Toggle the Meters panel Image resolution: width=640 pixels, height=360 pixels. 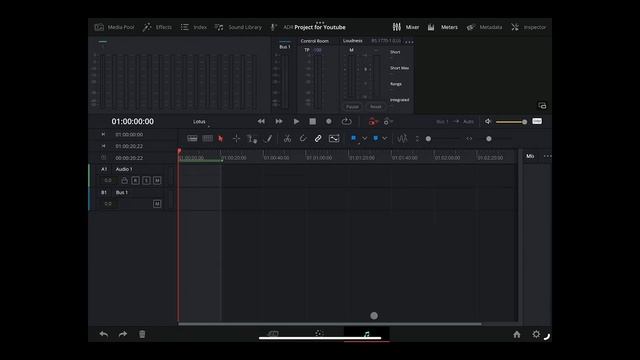click(x=442, y=27)
